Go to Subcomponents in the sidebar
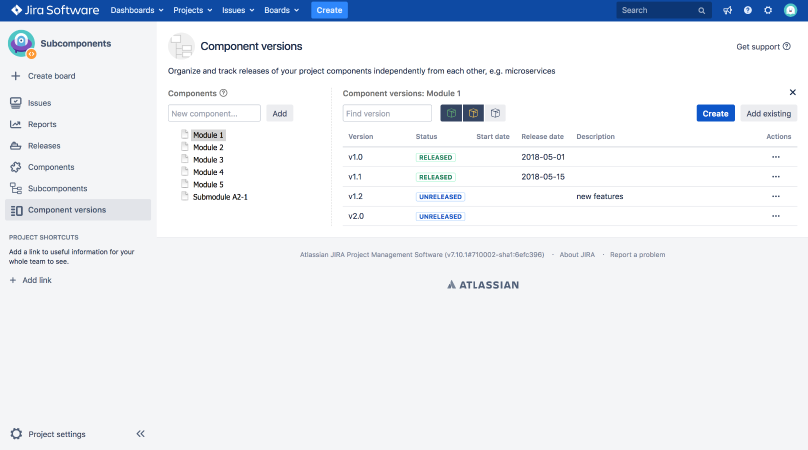This screenshot has height=450, width=808. click(x=57, y=188)
